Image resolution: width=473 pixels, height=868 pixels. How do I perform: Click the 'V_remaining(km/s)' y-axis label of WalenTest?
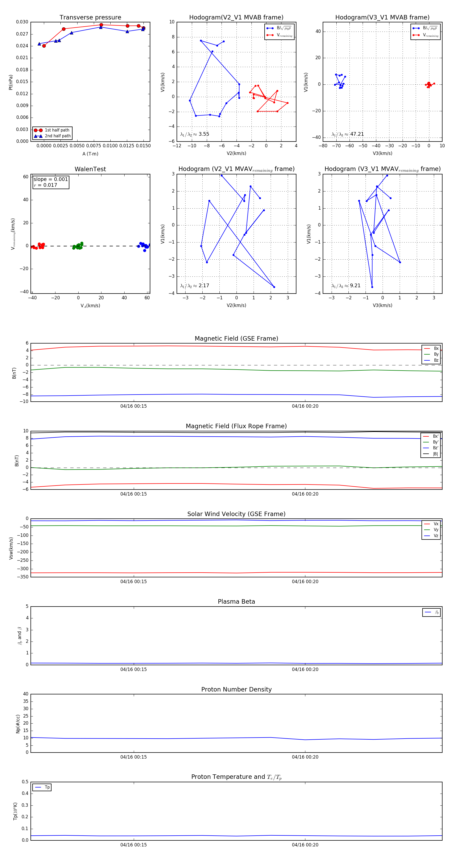(13, 234)
